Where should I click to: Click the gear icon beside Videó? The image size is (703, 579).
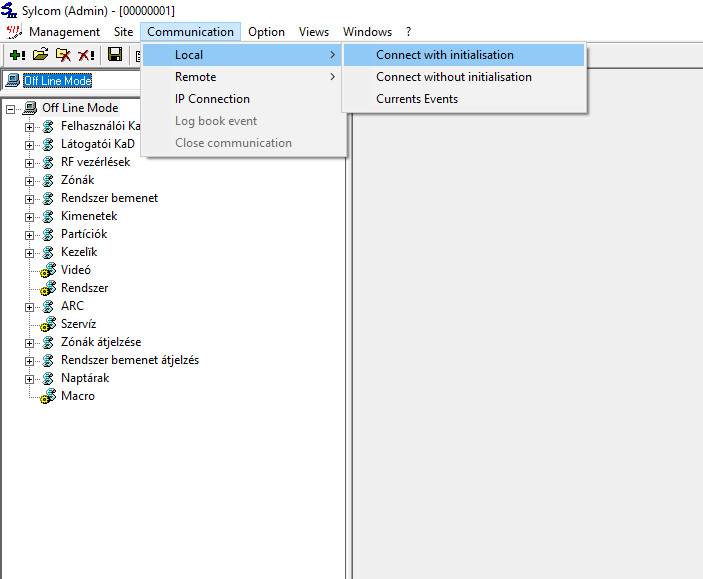coord(48,270)
